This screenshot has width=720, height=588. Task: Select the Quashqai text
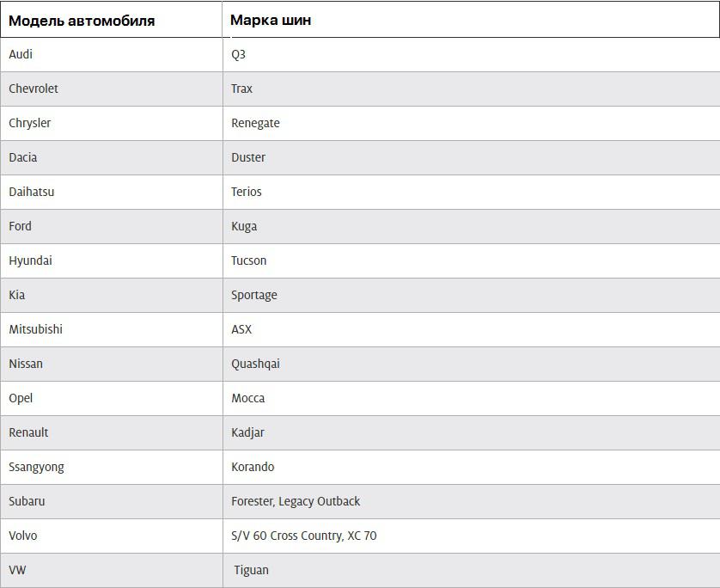click(x=255, y=364)
